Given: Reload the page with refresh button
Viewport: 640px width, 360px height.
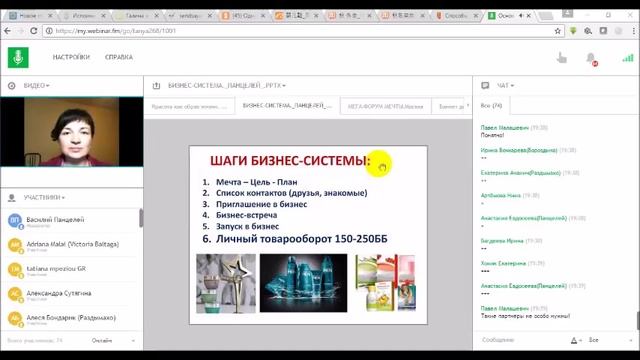Looking at the screenshot, I should tap(33, 31).
